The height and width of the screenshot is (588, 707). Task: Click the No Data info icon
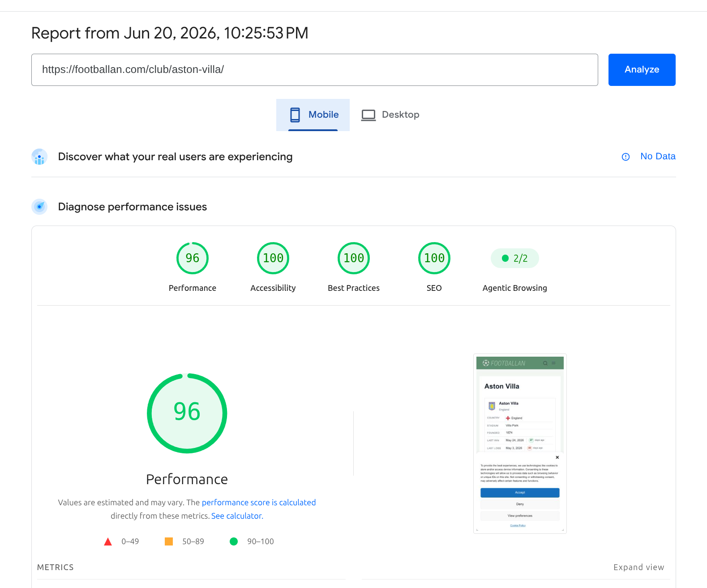coord(626,157)
